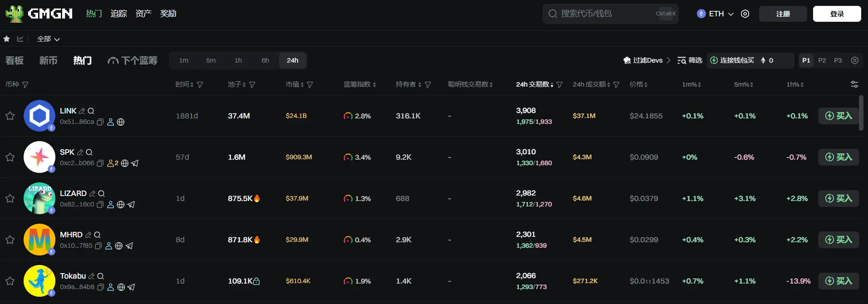Toggle favorite star for Tokabu

10,281
